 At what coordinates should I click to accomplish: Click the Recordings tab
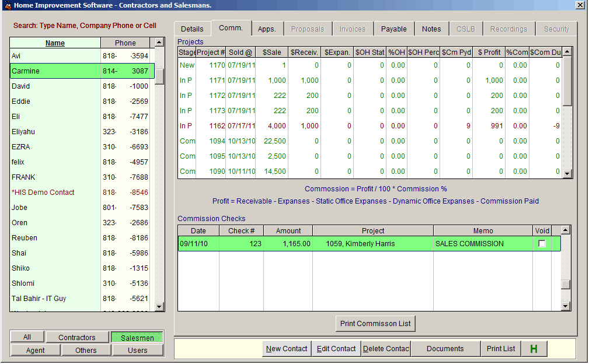click(508, 29)
